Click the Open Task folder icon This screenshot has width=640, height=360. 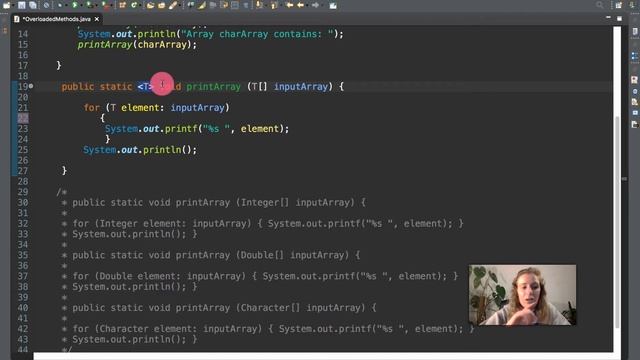tap(162, 5)
